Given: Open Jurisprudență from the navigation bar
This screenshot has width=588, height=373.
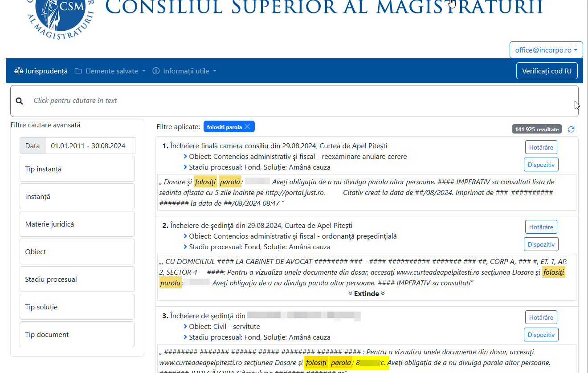Looking at the screenshot, I should tap(41, 71).
